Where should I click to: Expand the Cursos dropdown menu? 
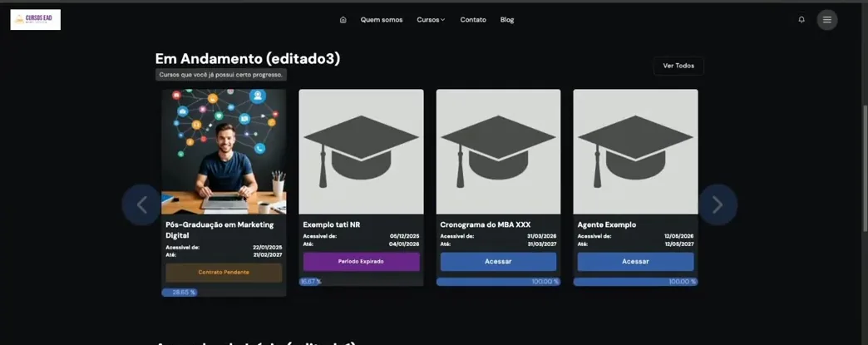[x=431, y=20]
